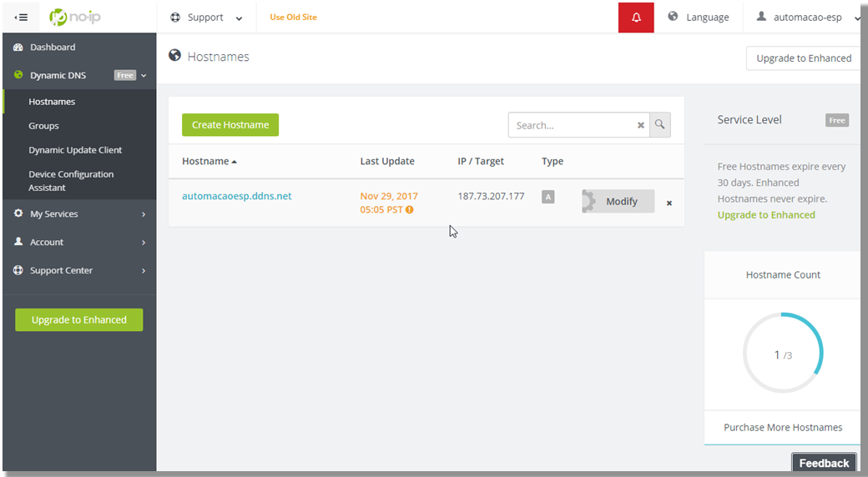868x477 pixels.
Task: Open the automacaoesp.ddns.net hostname link
Action: pyautogui.click(x=237, y=196)
